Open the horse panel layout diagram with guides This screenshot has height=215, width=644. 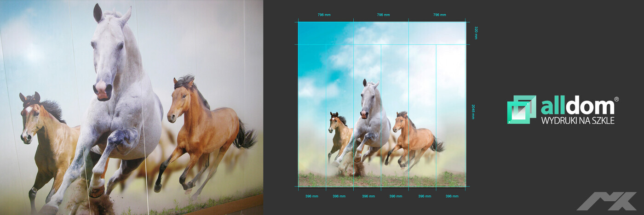tap(382, 104)
